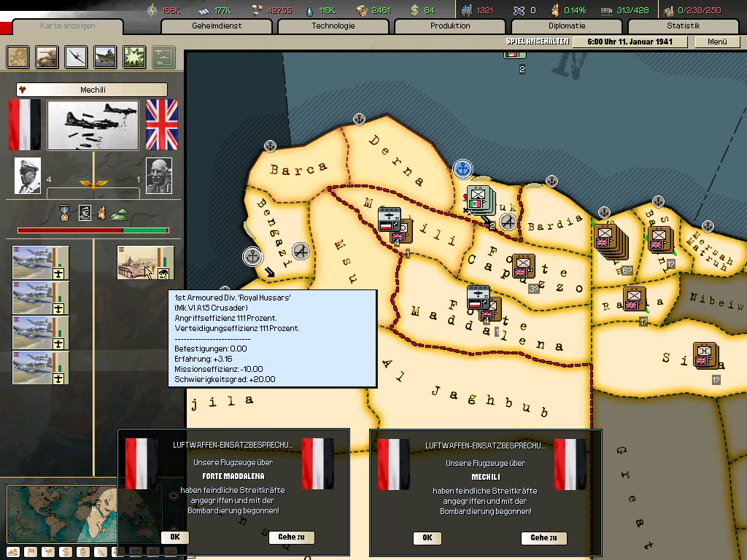
Task: Switch to the economic dollar map mode
Action: [65, 551]
